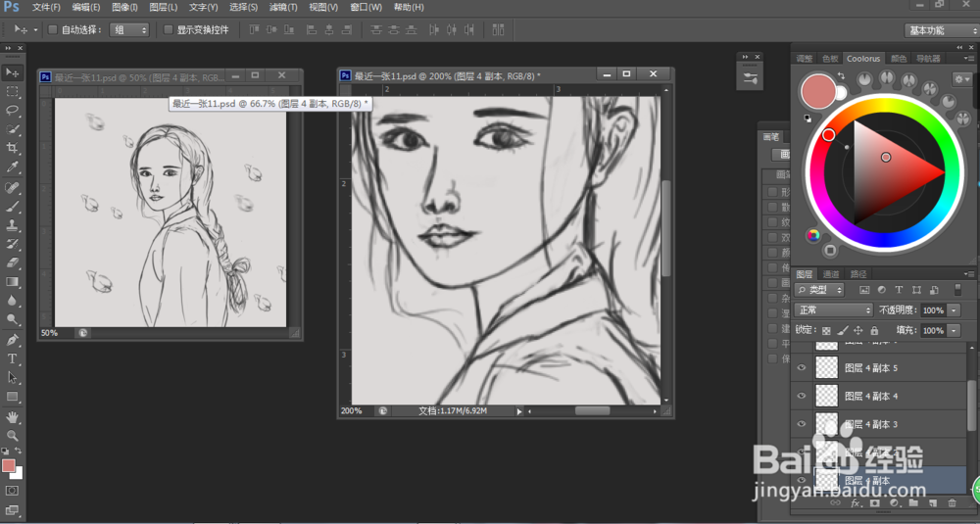Image resolution: width=980 pixels, height=524 pixels.
Task: Open the Layers panel flyout menu
Action: 970,274
